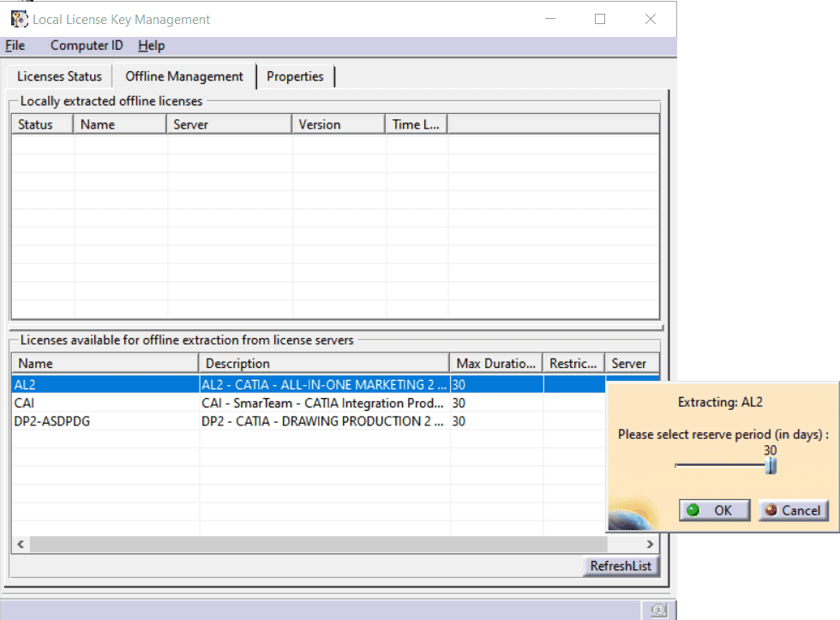
Task: Open the Help menu
Action: [x=151, y=45]
